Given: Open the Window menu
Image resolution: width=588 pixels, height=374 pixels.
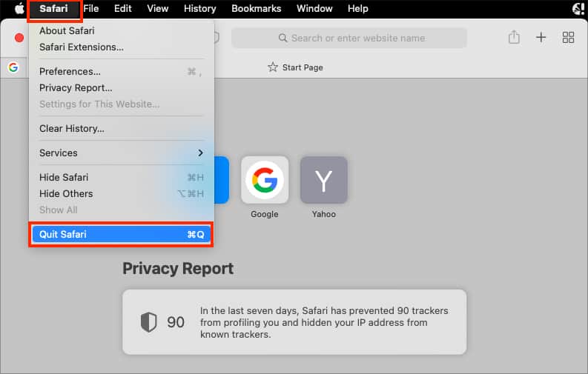Looking at the screenshot, I should (x=314, y=8).
